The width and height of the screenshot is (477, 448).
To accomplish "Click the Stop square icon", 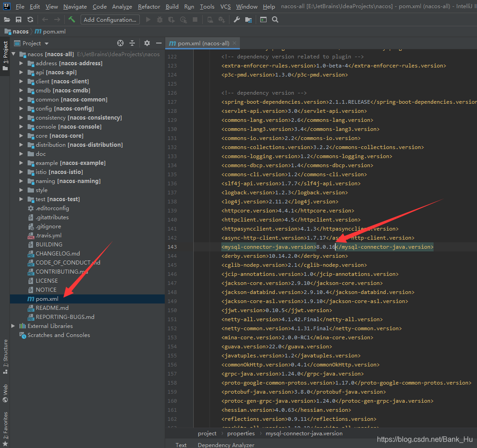I will tap(195, 19).
